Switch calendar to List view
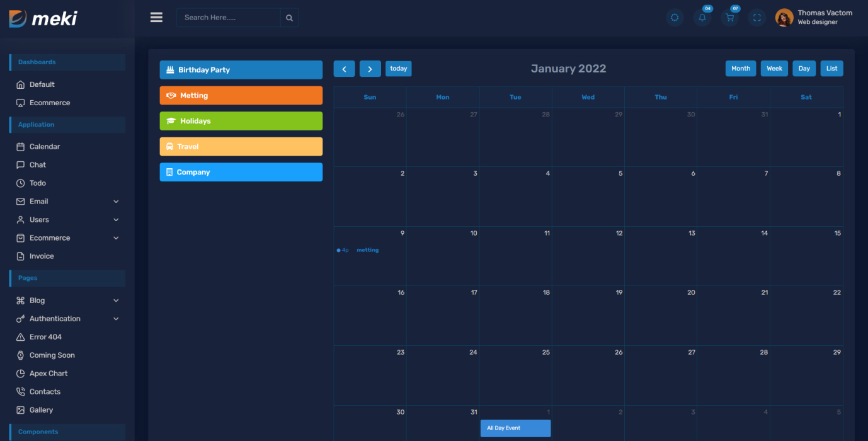The height and width of the screenshot is (441, 868). click(x=831, y=68)
